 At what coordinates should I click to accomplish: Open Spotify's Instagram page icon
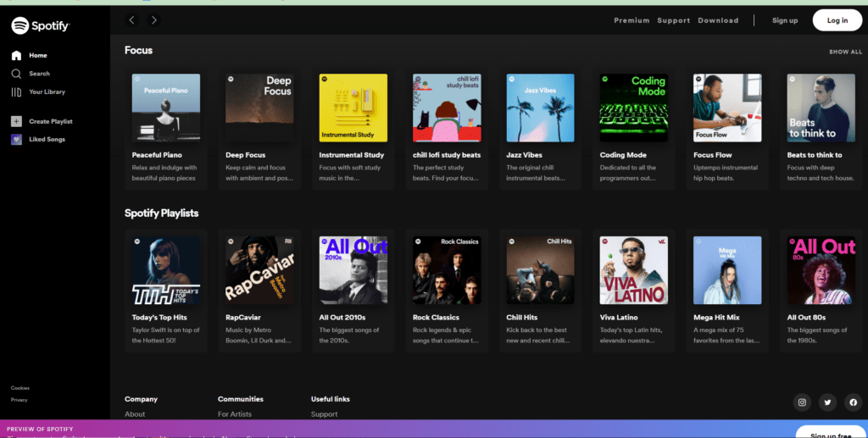point(802,402)
